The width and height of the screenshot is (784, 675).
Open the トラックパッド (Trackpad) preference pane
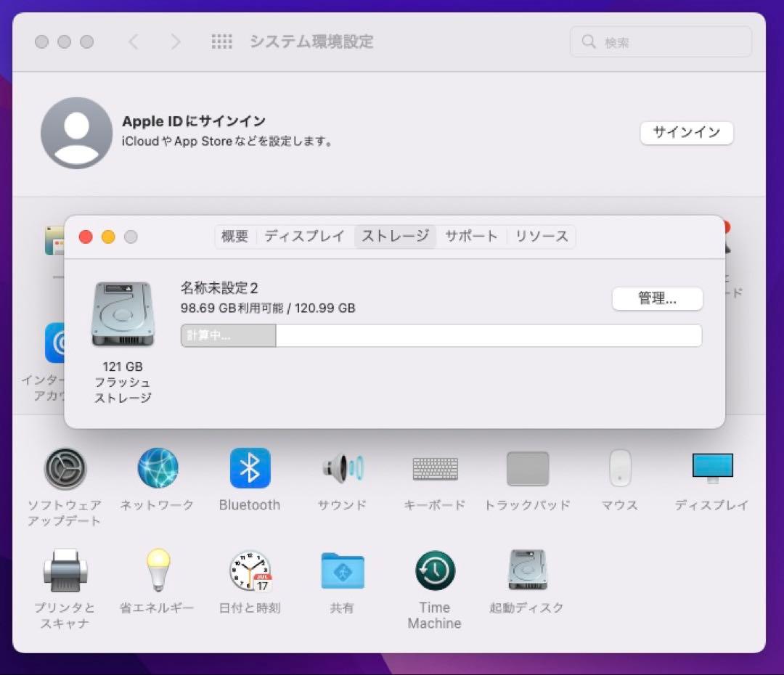tap(527, 468)
